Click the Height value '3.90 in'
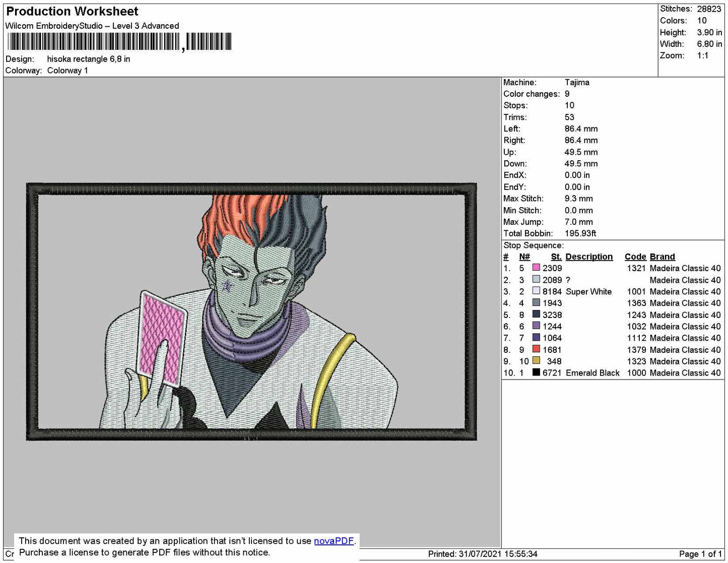 pos(709,32)
